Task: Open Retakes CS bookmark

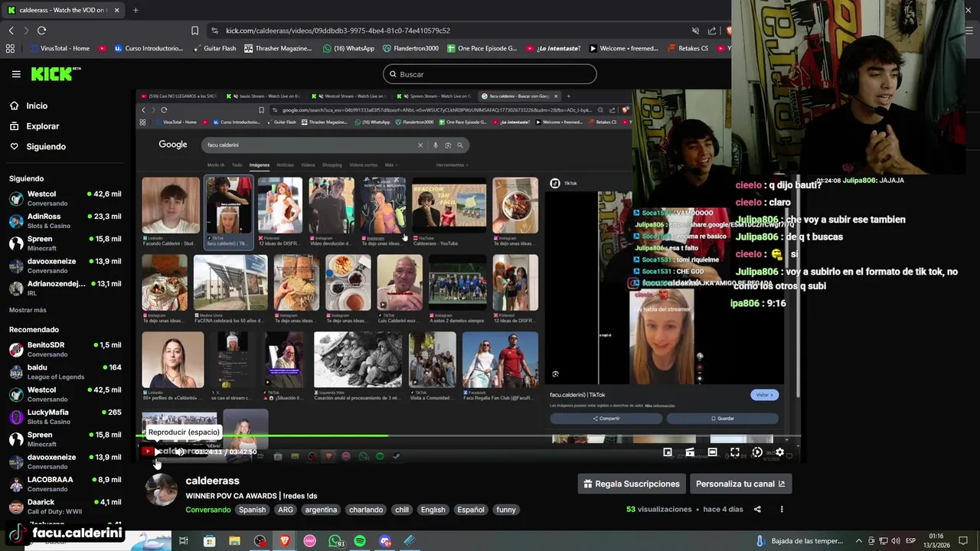Action: [x=688, y=48]
